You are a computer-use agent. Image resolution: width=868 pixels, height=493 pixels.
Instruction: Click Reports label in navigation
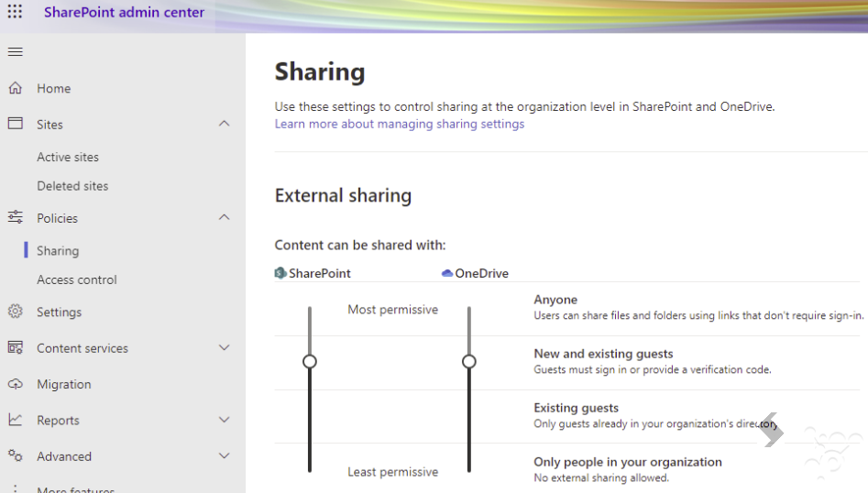coord(58,421)
